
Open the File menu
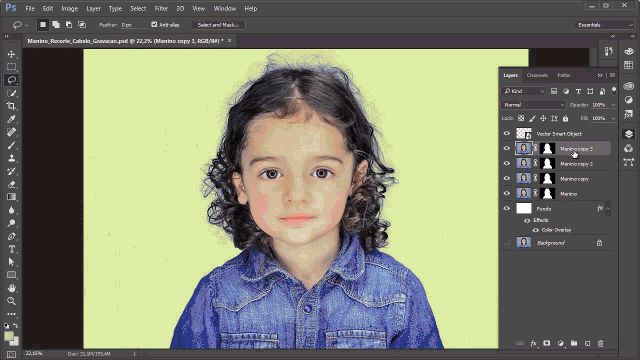(x=30, y=8)
